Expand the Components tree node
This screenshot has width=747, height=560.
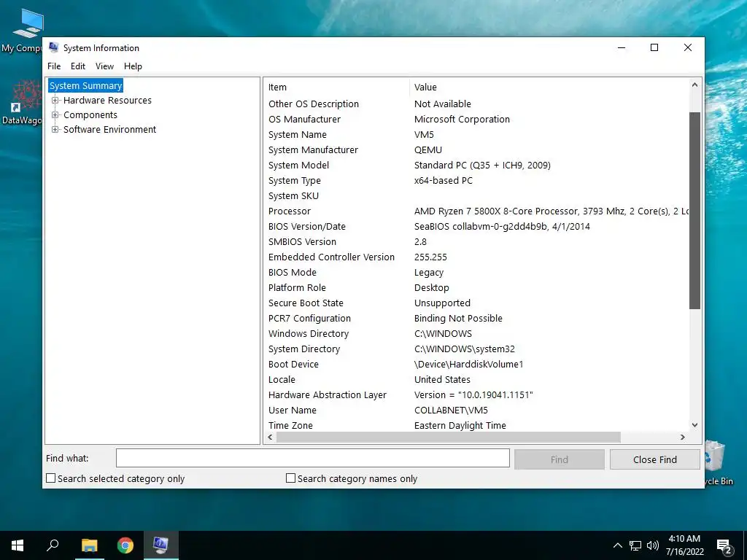(x=55, y=115)
